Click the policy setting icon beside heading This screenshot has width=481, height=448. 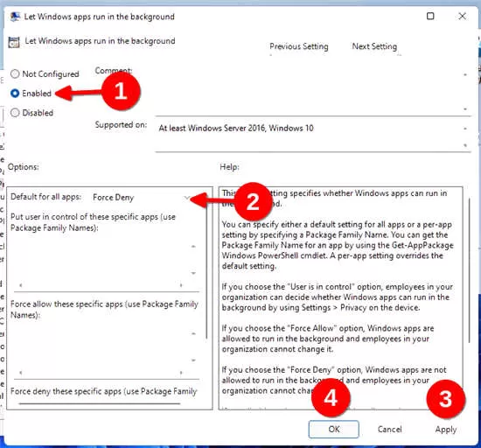click(x=14, y=42)
